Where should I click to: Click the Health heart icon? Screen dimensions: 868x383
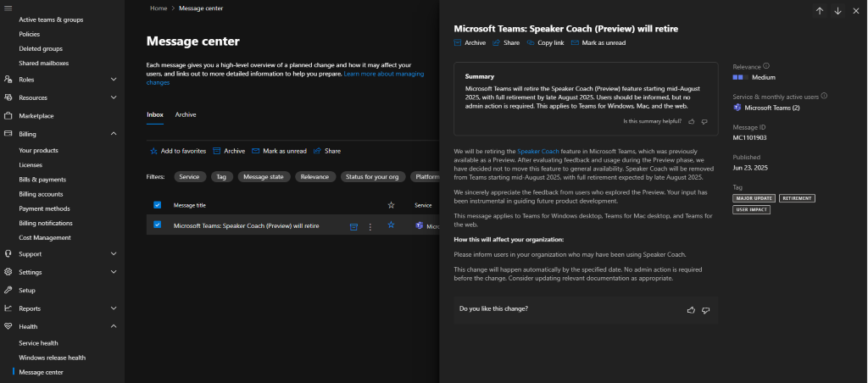pyautogui.click(x=8, y=326)
